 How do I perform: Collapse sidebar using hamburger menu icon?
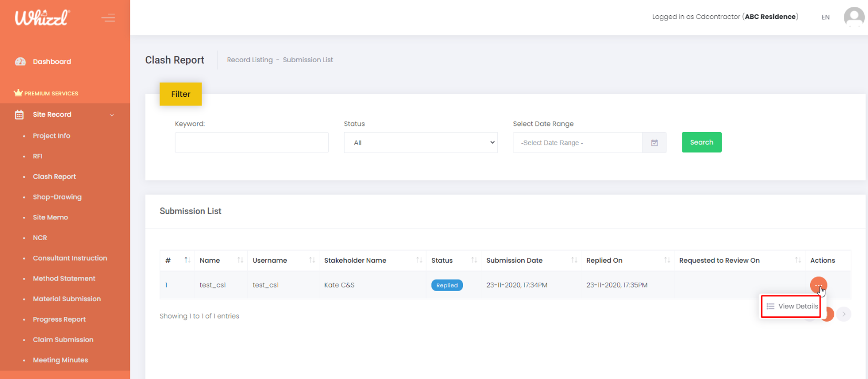108,18
